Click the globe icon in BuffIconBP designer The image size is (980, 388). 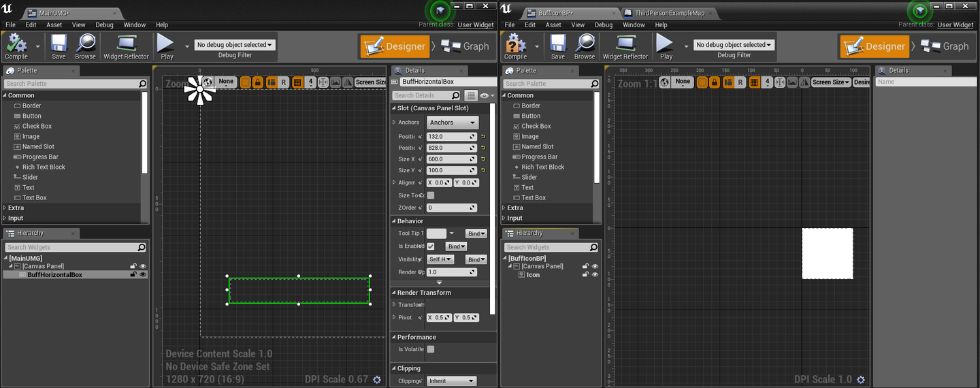[665, 82]
